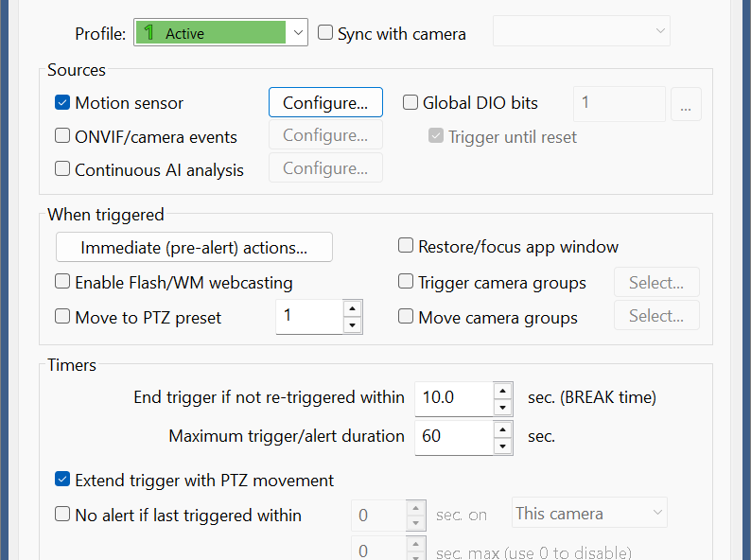751x560 pixels.
Task: Enable ONVIF/camera events checkbox
Action: 62,136
